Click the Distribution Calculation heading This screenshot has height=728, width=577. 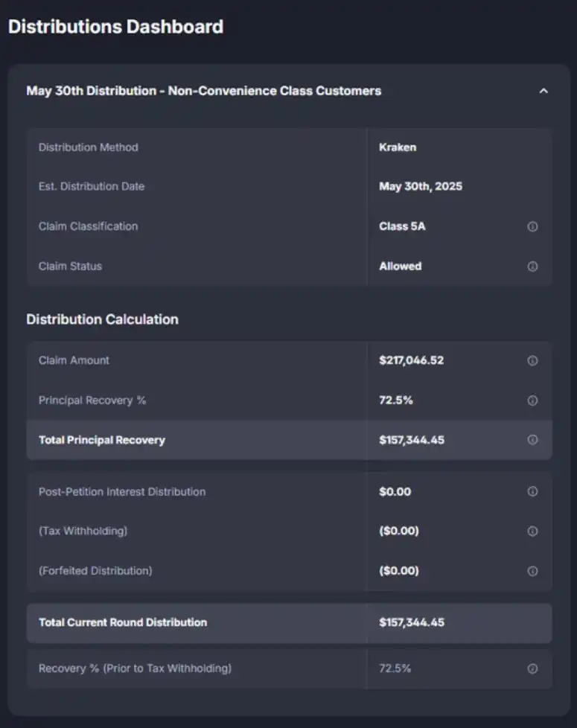pyautogui.click(x=102, y=319)
